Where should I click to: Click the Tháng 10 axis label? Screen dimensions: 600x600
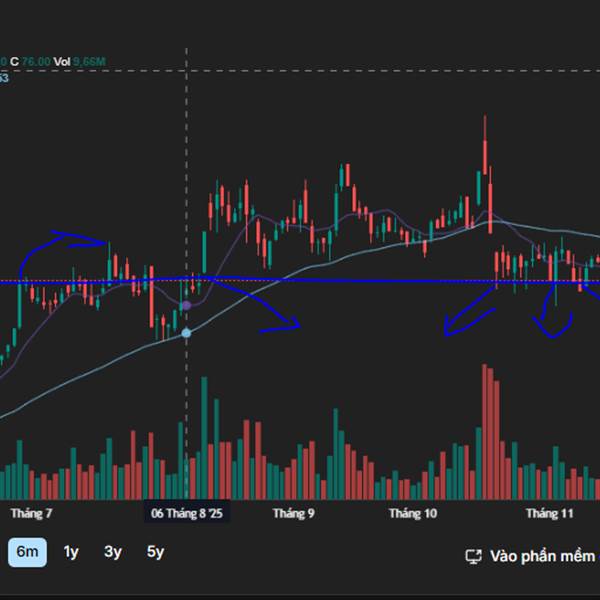click(x=413, y=513)
